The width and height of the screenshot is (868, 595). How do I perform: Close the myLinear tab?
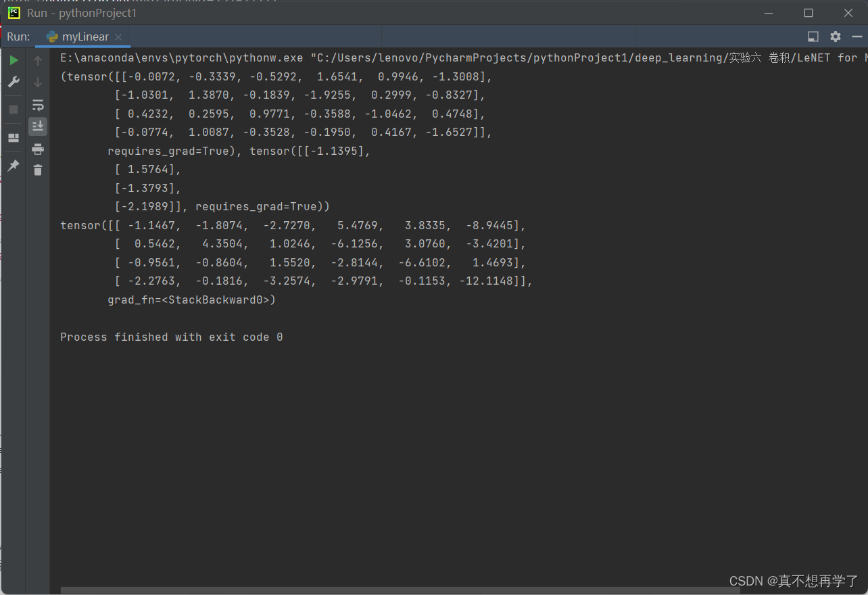pyautogui.click(x=118, y=37)
